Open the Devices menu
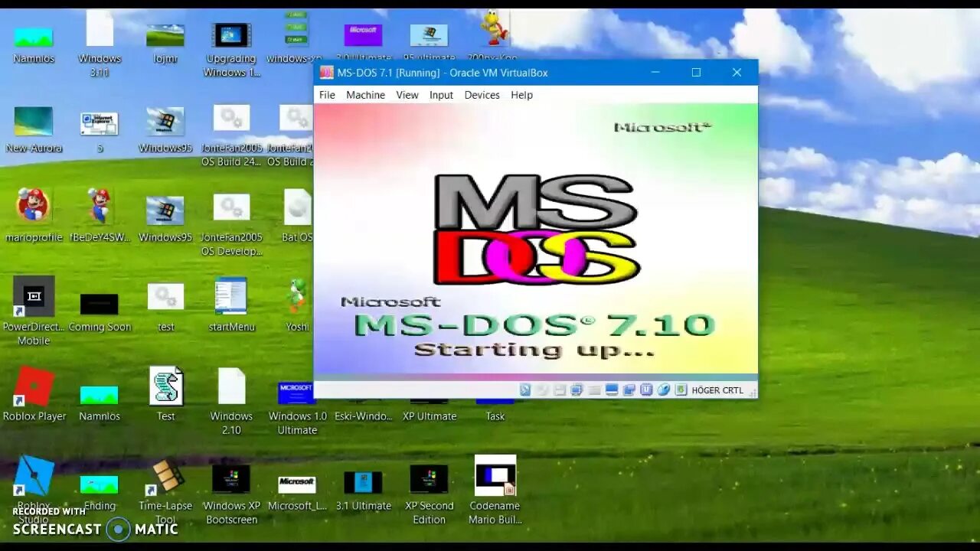 [x=482, y=95]
